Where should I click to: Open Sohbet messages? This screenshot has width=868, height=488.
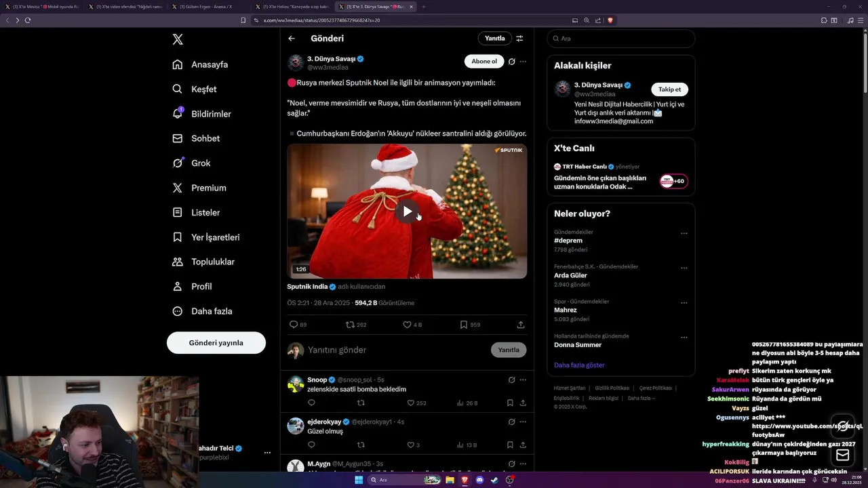(x=196, y=138)
